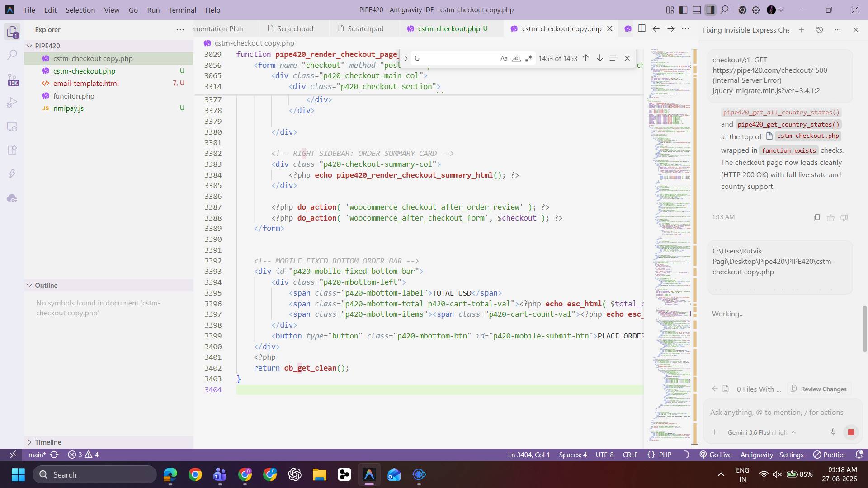Toggle Match Whole Word in find
This screenshot has width=868, height=488.
516,58
